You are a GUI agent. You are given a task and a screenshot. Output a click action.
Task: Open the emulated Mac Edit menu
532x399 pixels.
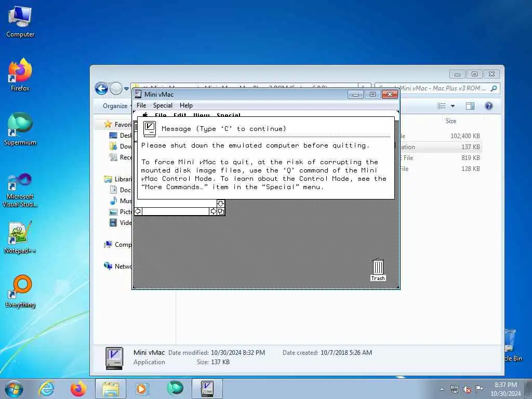pos(180,115)
